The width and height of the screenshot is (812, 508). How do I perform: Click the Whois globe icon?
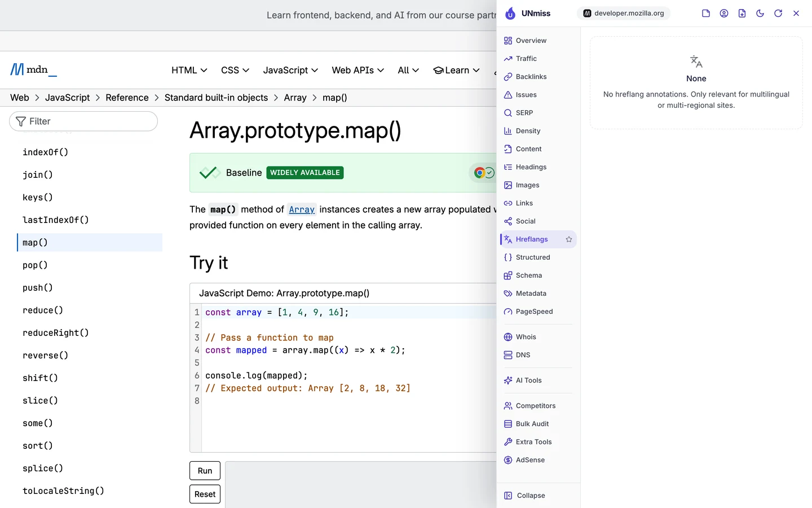click(508, 337)
